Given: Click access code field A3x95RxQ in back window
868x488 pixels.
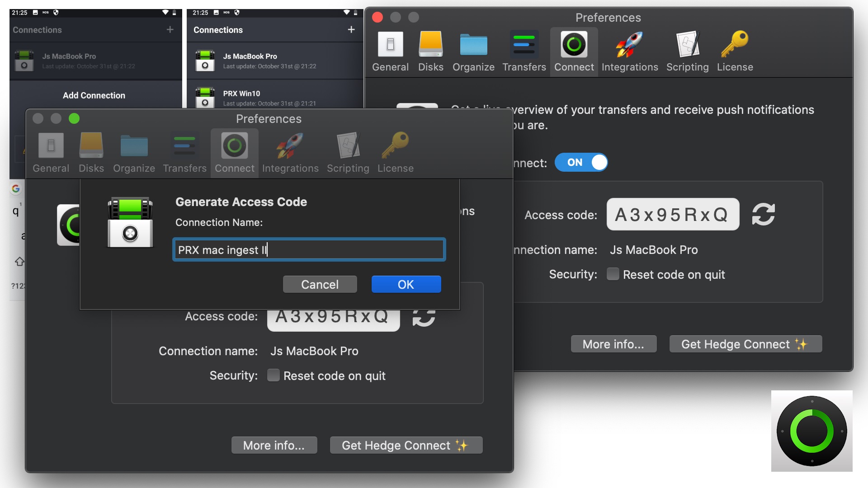Looking at the screenshot, I should [x=673, y=214].
